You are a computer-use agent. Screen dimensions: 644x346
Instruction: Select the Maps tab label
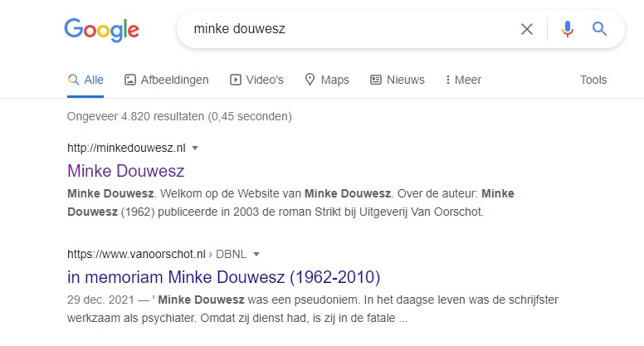click(334, 80)
